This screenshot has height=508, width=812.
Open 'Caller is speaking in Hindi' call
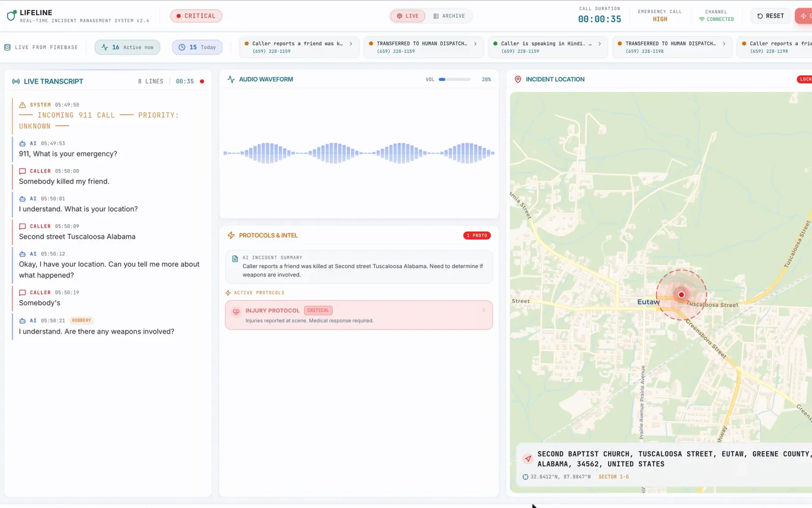coord(548,47)
